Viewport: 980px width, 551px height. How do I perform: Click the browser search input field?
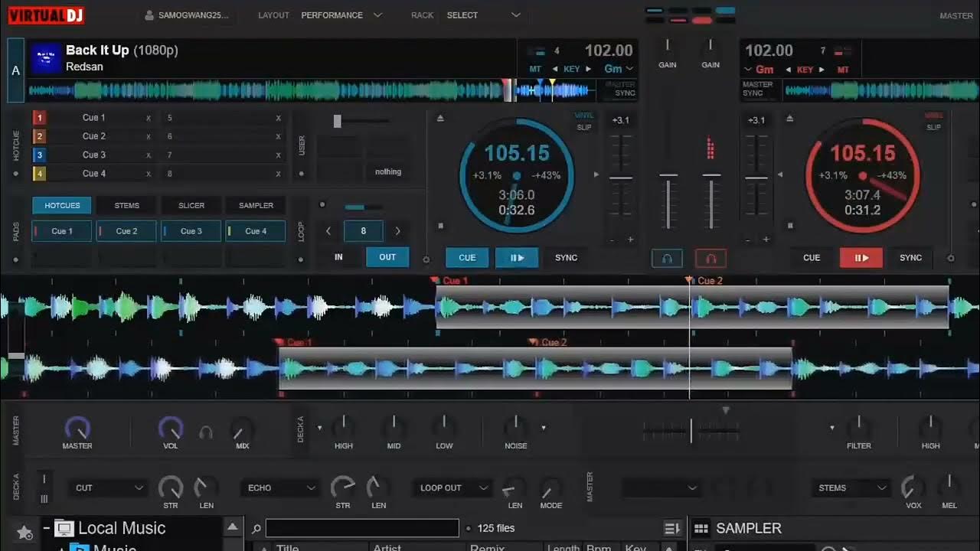(x=362, y=528)
